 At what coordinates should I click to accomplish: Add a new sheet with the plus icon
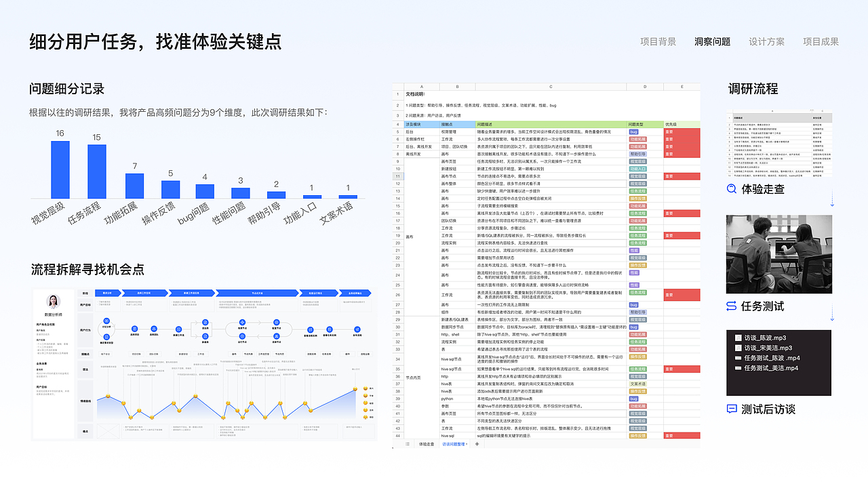(x=477, y=444)
